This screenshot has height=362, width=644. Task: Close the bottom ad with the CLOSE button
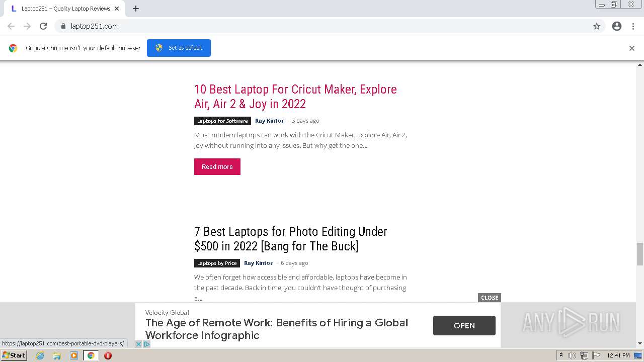pyautogui.click(x=490, y=298)
